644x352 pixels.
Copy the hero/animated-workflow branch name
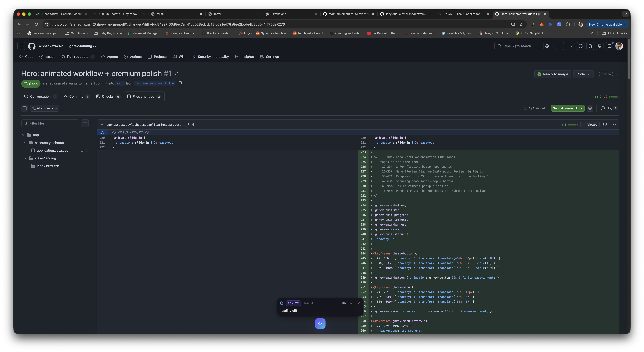pos(180,83)
